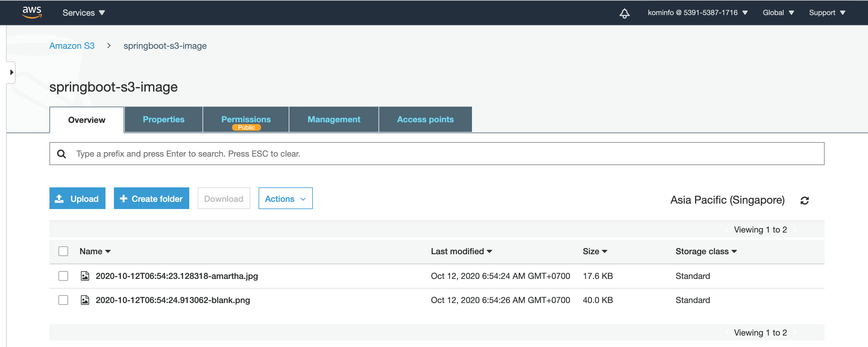Click the refresh icon beside Singapore region
The image size is (868, 347).
pos(804,200)
